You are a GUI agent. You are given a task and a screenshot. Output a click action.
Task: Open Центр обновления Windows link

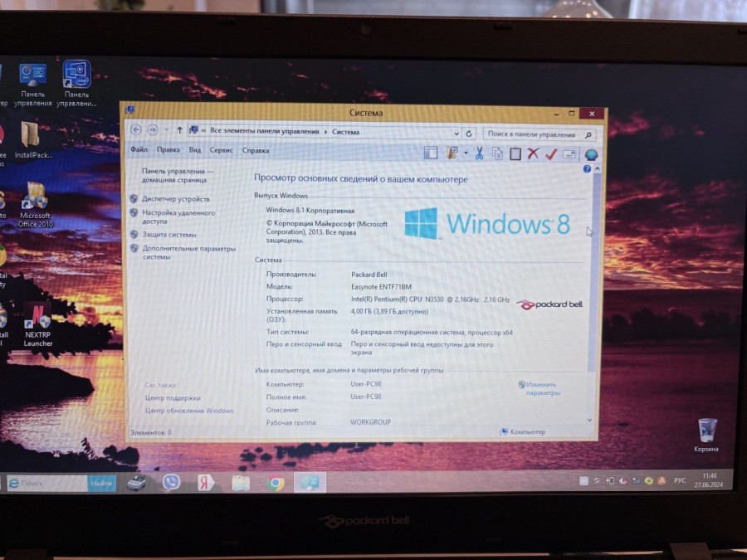coord(189,411)
